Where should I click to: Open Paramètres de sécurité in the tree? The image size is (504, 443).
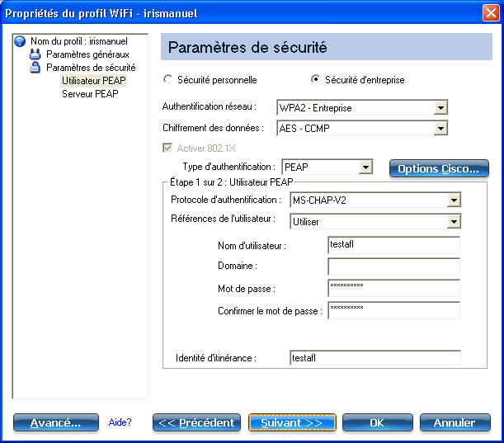[x=91, y=68]
